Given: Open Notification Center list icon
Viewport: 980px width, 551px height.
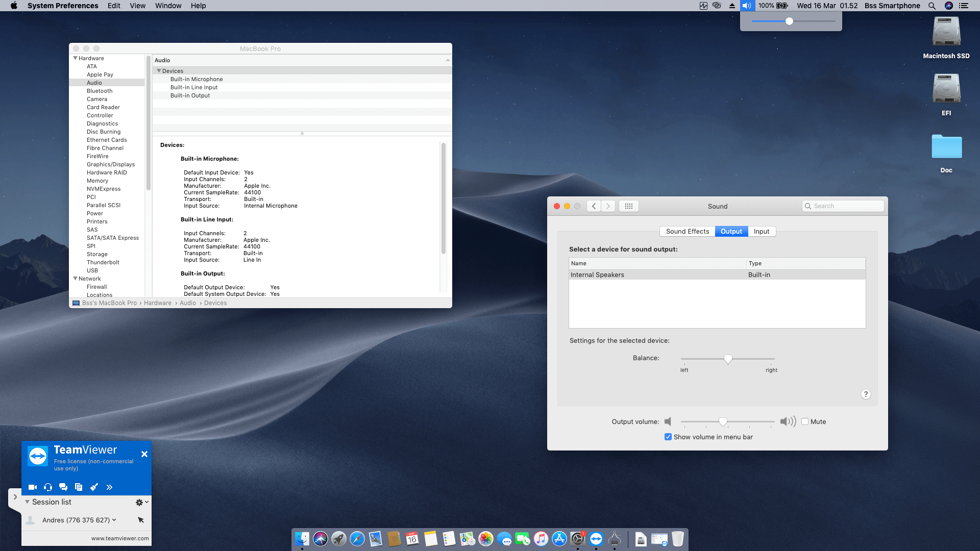Looking at the screenshot, I should point(964,6).
